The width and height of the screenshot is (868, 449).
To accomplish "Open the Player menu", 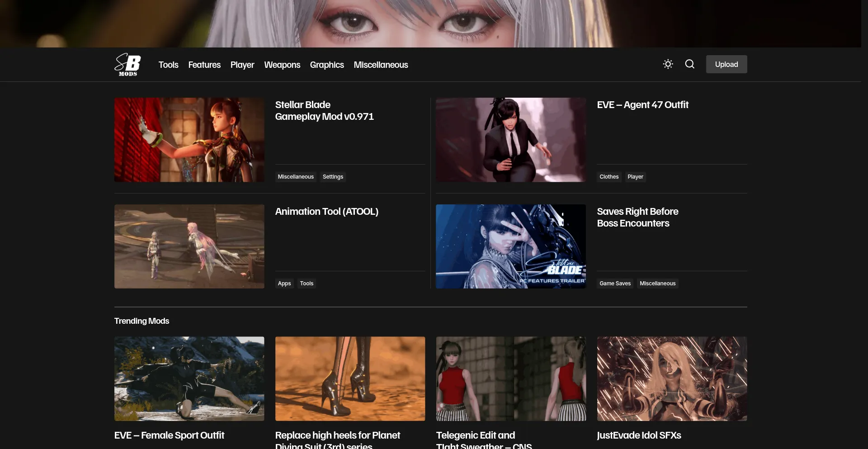I will point(242,65).
